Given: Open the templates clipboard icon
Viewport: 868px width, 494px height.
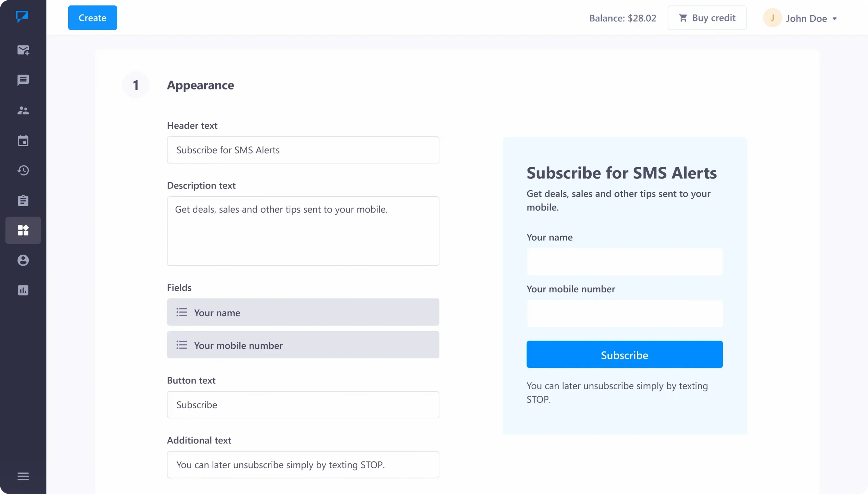Looking at the screenshot, I should tap(23, 200).
